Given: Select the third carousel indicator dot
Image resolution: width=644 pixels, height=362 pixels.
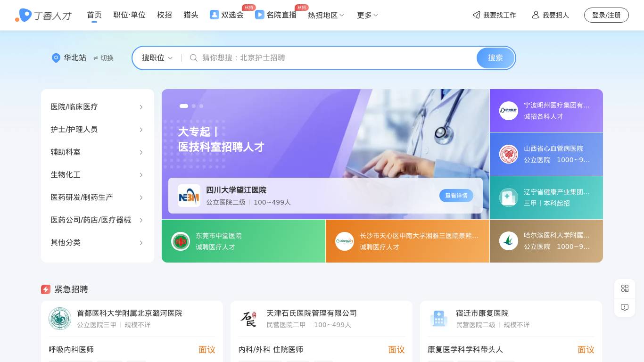Looking at the screenshot, I should [201, 106].
